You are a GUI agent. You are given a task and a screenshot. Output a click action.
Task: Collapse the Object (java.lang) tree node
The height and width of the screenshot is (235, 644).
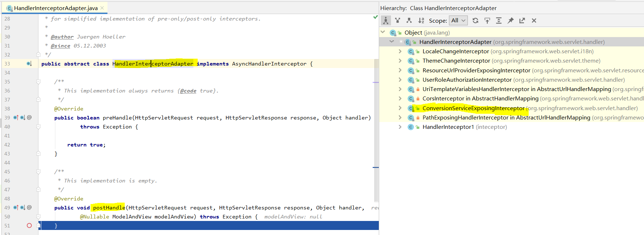click(383, 32)
